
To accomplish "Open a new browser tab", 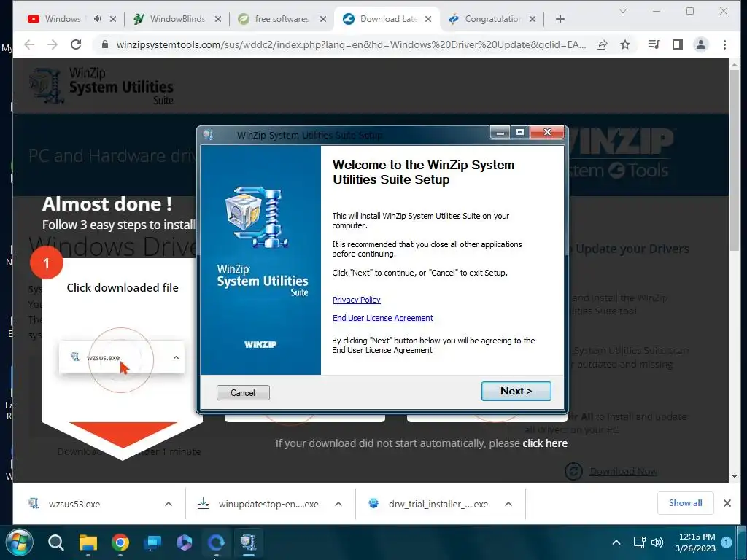I will coord(560,19).
